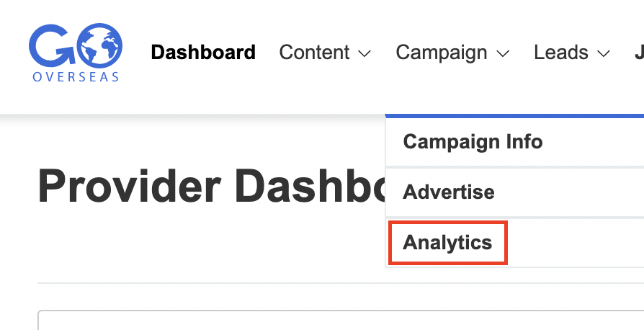
Task: Select Campaign Info from the dropdown
Action: click(x=473, y=142)
